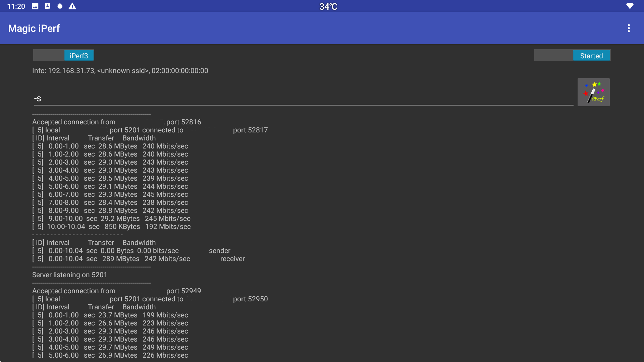Tap the picture notification icon in status bar
Viewport: 644px width, 362px height.
tap(35, 6)
